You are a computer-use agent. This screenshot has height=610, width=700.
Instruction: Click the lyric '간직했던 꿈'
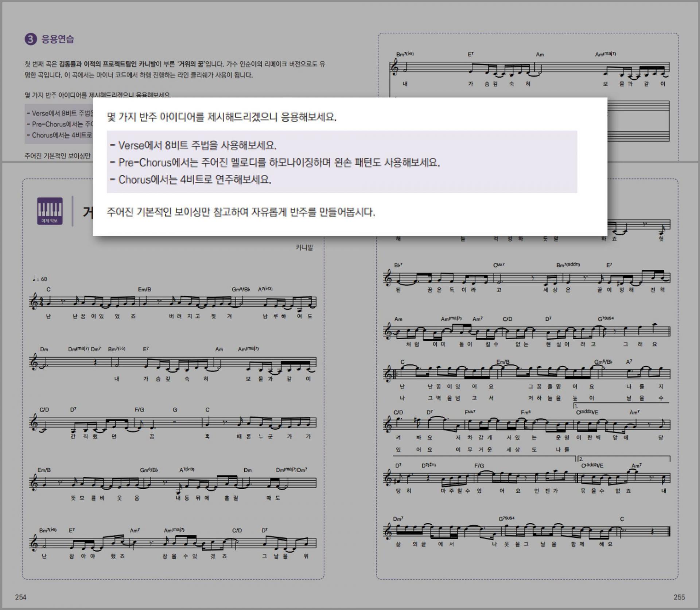[x=112, y=437]
